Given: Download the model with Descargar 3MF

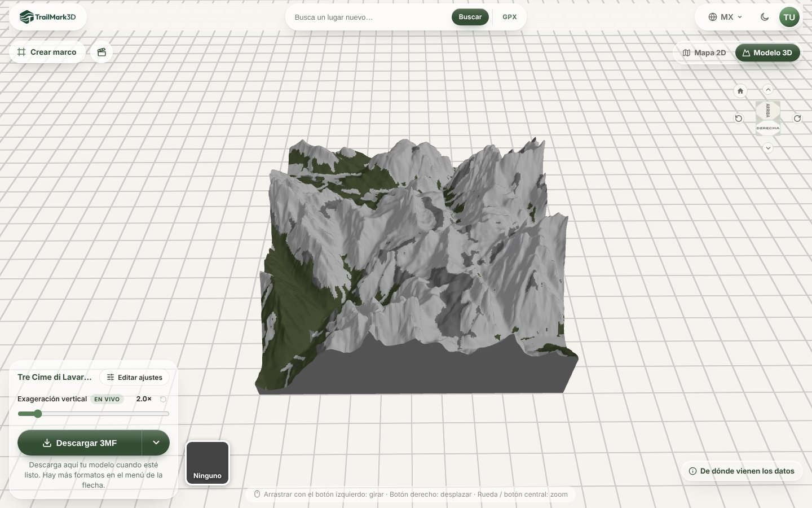Looking at the screenshot, I should click(80, 443).
